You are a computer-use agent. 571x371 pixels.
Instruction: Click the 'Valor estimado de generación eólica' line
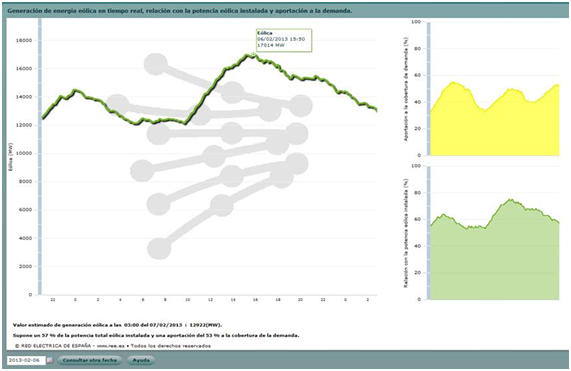[x=117, y=325]
